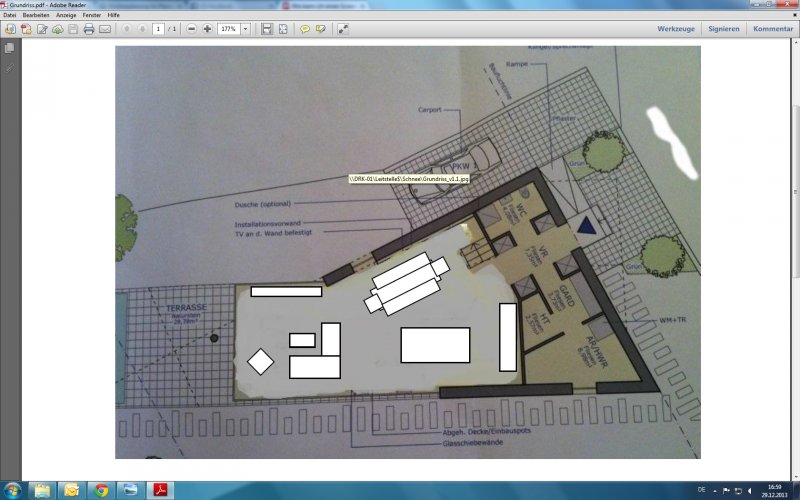Select the highlight text tool

coord(321,29)
